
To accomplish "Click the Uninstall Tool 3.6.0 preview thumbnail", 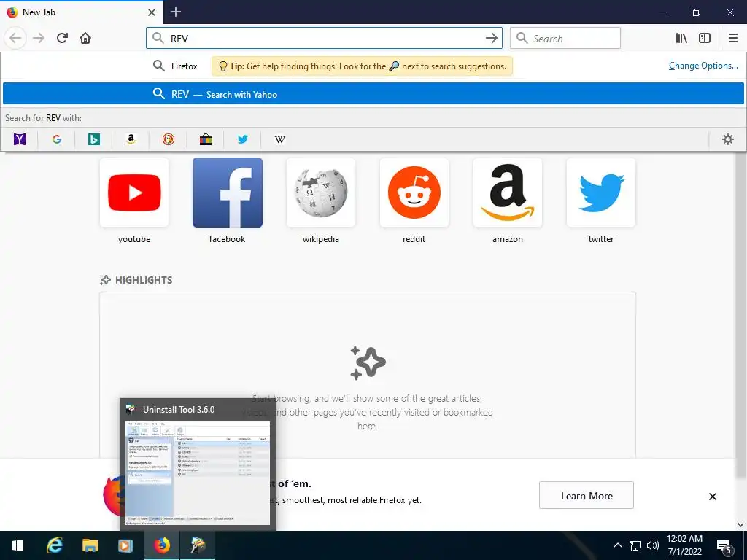I will 198,472.
